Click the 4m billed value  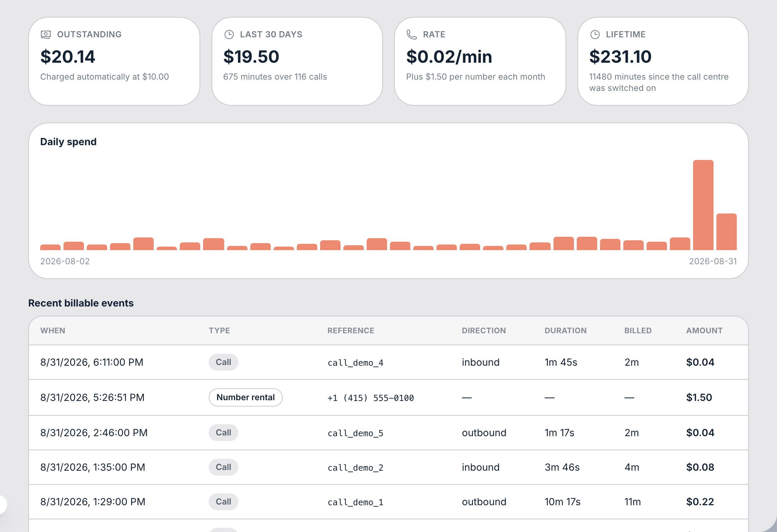pos(632,467)
